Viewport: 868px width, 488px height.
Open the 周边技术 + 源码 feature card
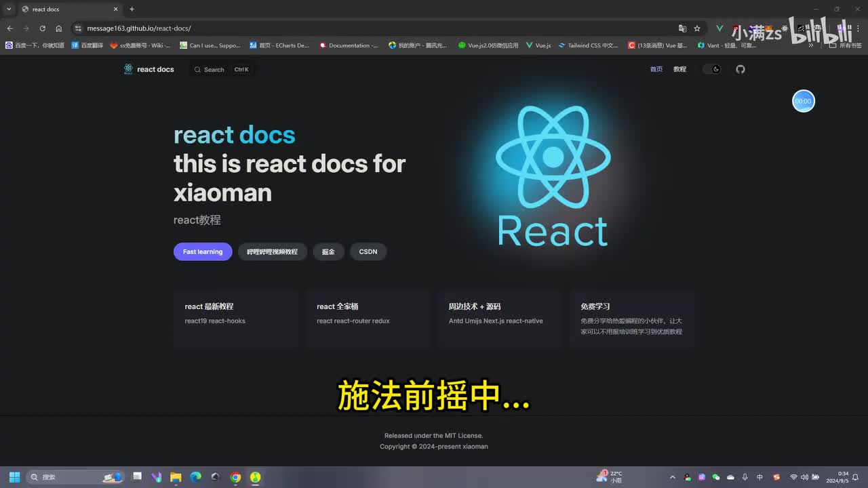500,319
